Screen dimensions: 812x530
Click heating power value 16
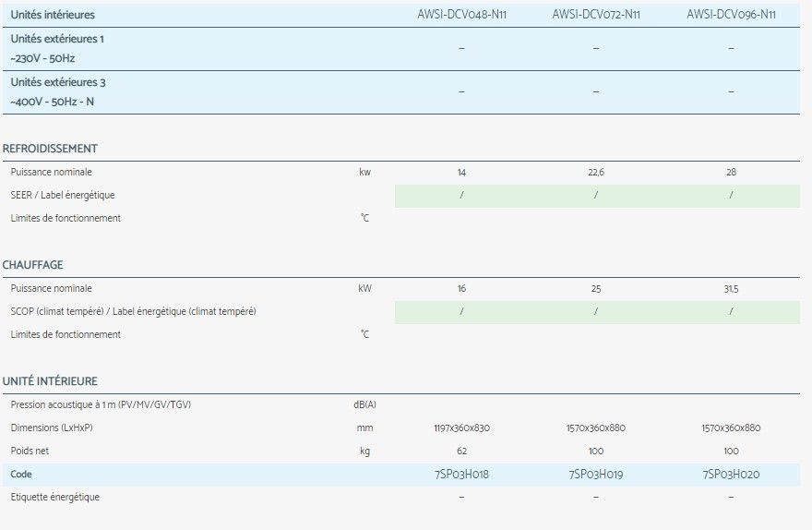pyautogui.click(x=461, y=289)
